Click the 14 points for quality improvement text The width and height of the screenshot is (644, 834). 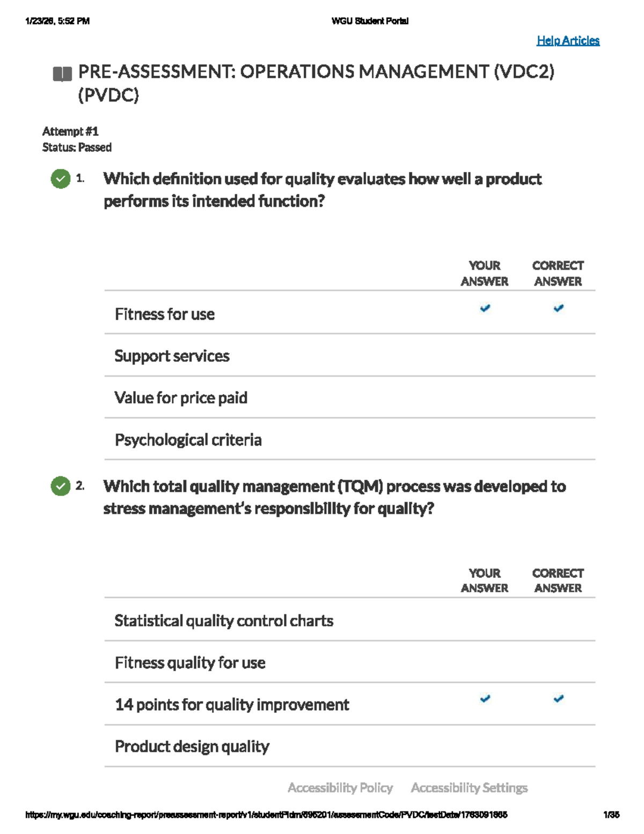(x=232, y=705)
